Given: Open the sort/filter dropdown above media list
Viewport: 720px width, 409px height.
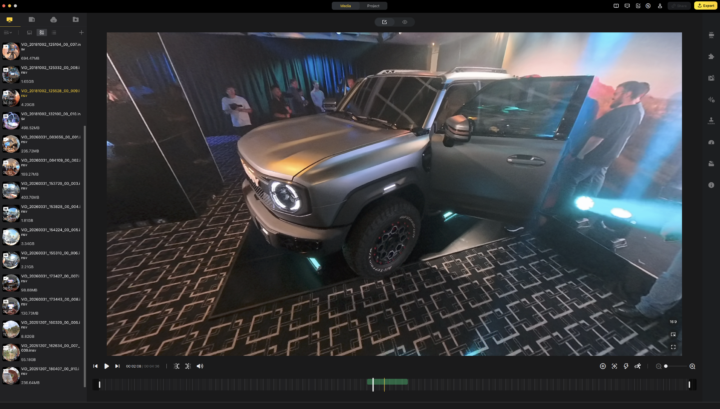Looking at the screenshot, I should coord(8,33).
